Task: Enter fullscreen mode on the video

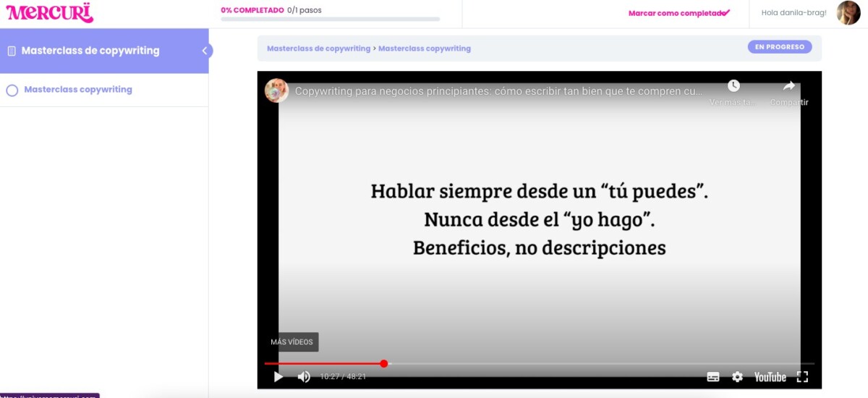Action: 801,376
